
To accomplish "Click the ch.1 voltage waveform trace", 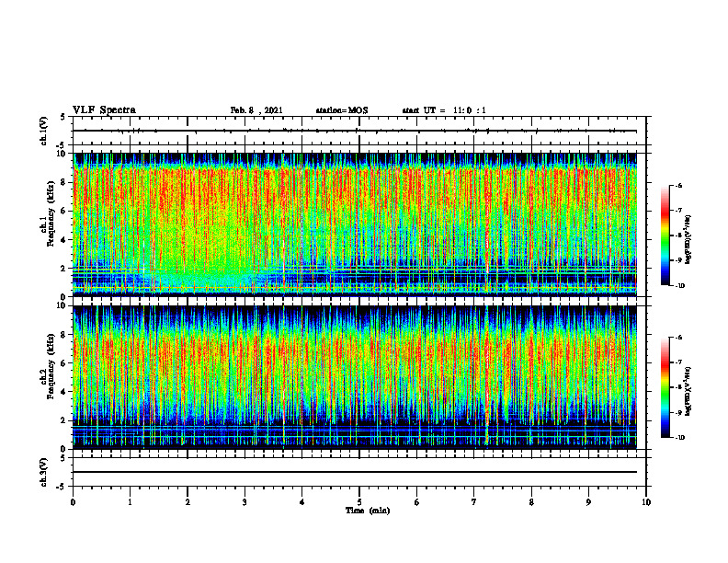I will (x=355, y=131).
